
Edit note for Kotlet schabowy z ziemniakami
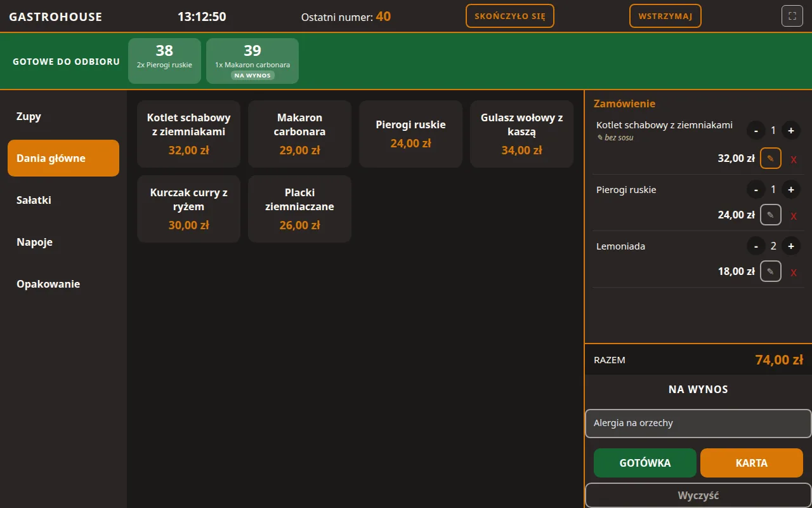771,158
